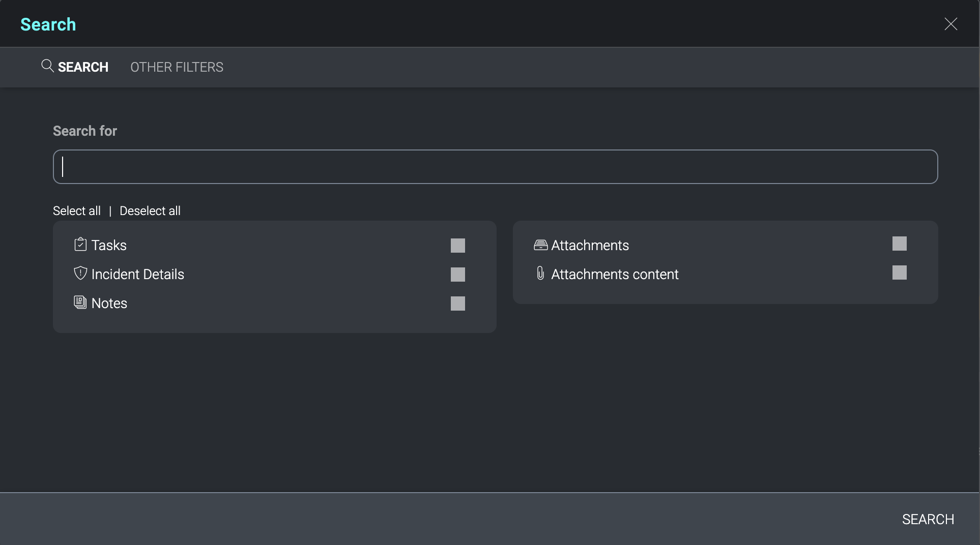This screenshot has height=545, width=980.
Task: Click the paperclip icon beside Attachments content
Action: point(540,273)
